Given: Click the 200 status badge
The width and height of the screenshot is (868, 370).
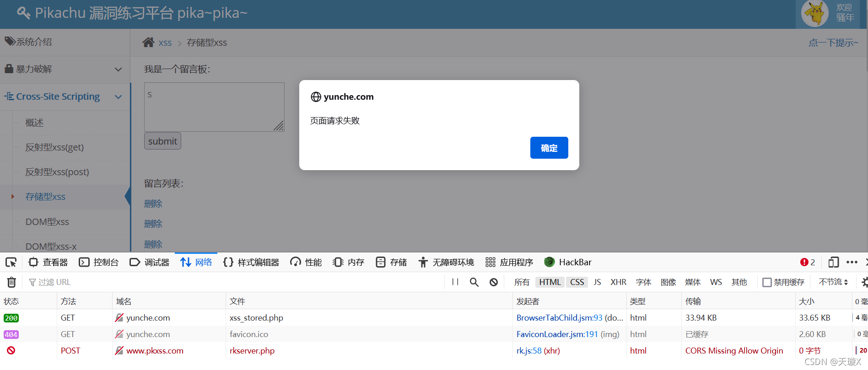Looking at the screenshot, I should [11, 318].
